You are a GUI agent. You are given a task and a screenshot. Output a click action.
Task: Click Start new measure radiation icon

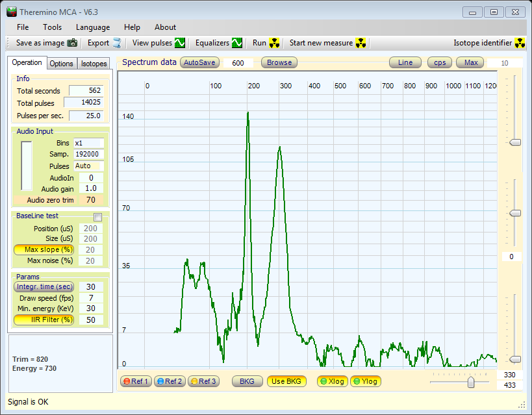(x=361, y=43)
